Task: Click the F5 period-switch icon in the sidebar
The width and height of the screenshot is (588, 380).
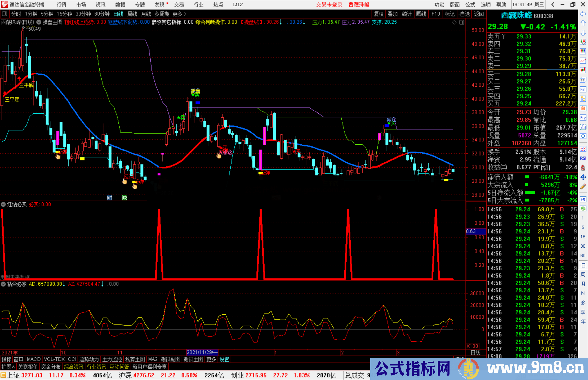Action: [x=583, y=199]
